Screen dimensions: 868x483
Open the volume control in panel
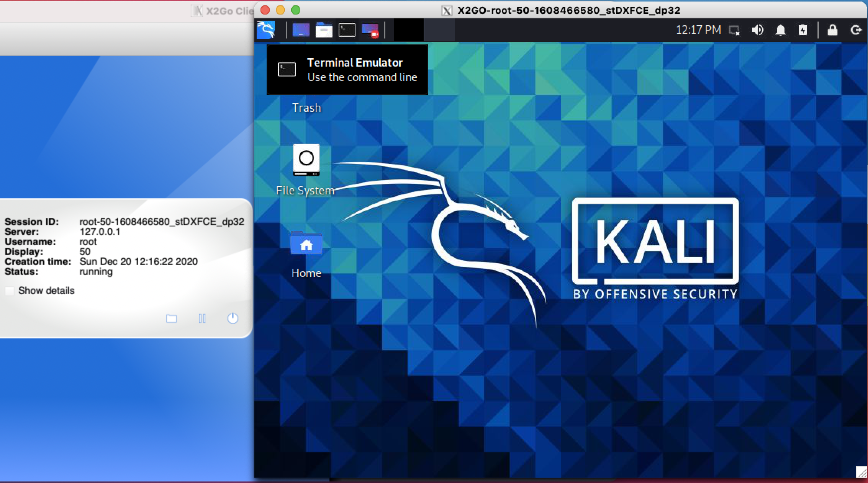[x=757, y=30]
